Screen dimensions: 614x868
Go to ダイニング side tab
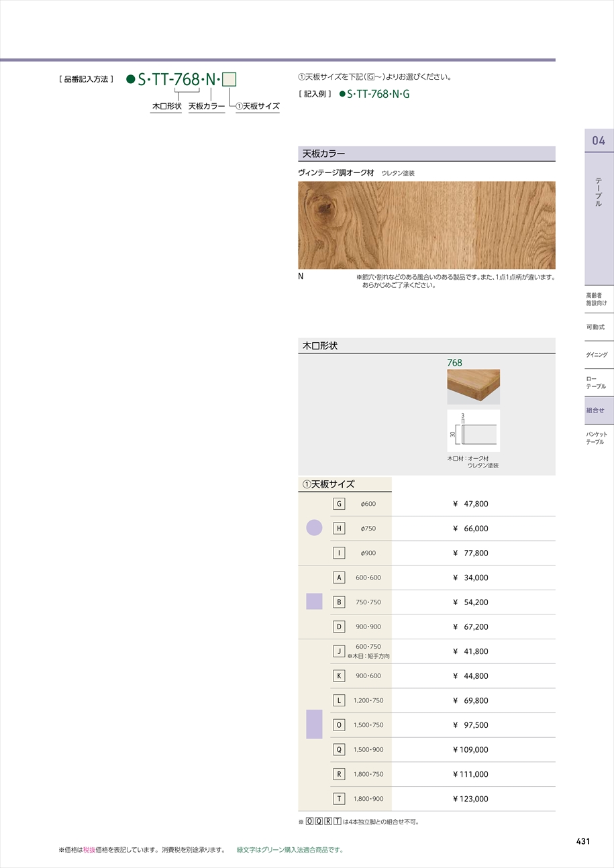(x=597, y=354)
